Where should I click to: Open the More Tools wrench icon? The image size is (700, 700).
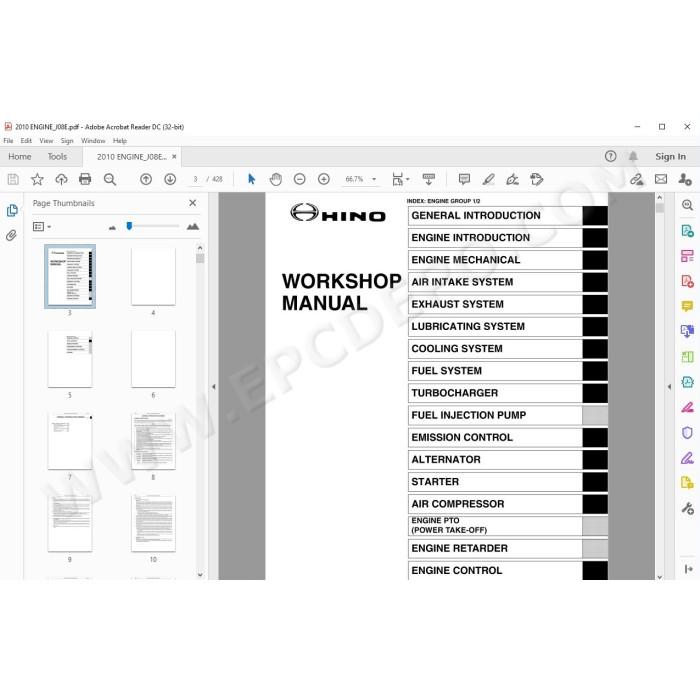(x=688, y=508)
